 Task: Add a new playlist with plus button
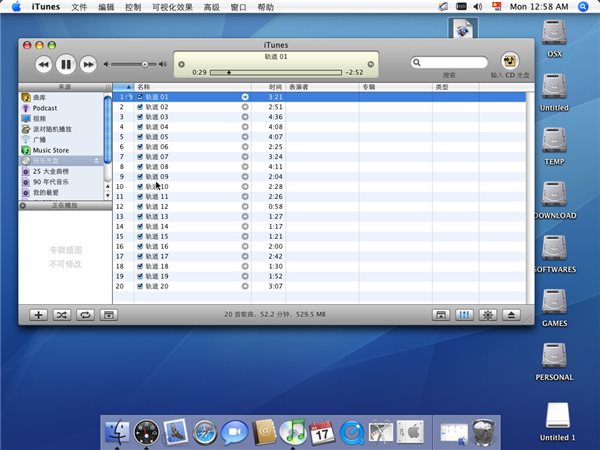(38, 314)
